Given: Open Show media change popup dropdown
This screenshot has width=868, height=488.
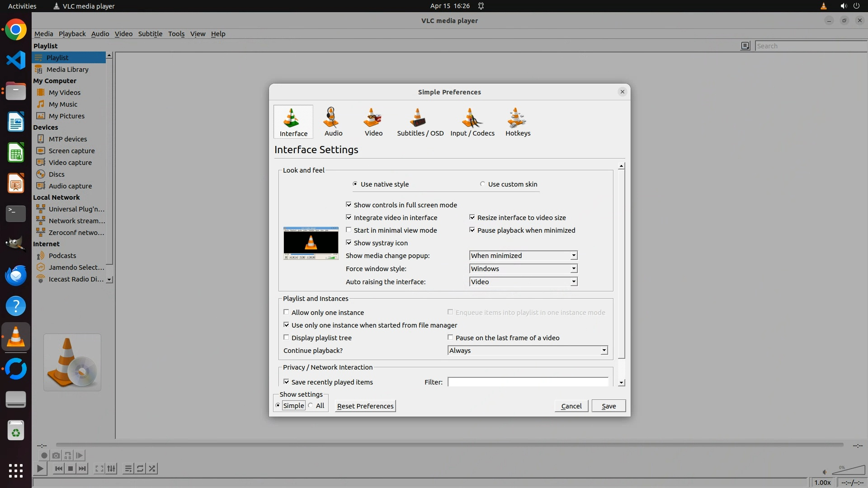Looking at the screenshot, I should pos(523,256).
